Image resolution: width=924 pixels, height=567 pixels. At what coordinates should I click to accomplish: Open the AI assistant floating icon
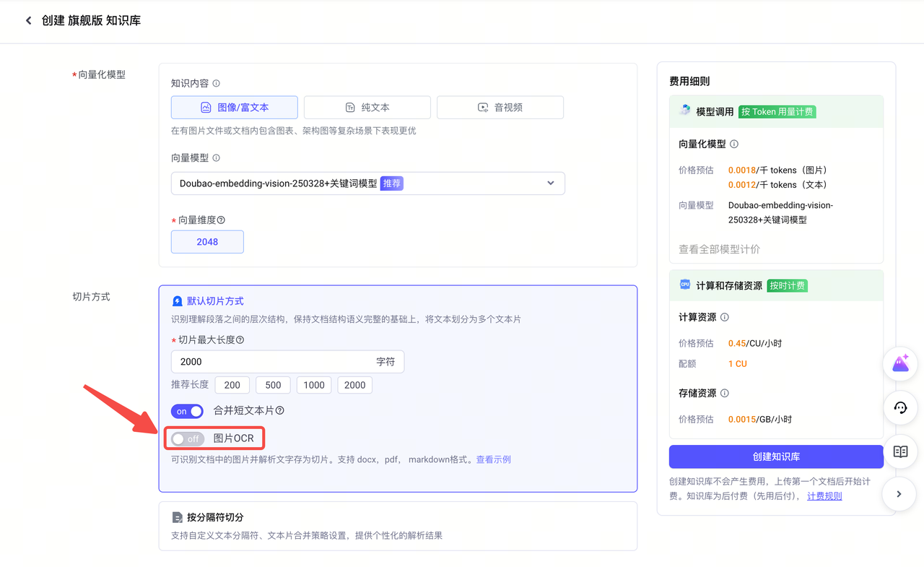900,363
